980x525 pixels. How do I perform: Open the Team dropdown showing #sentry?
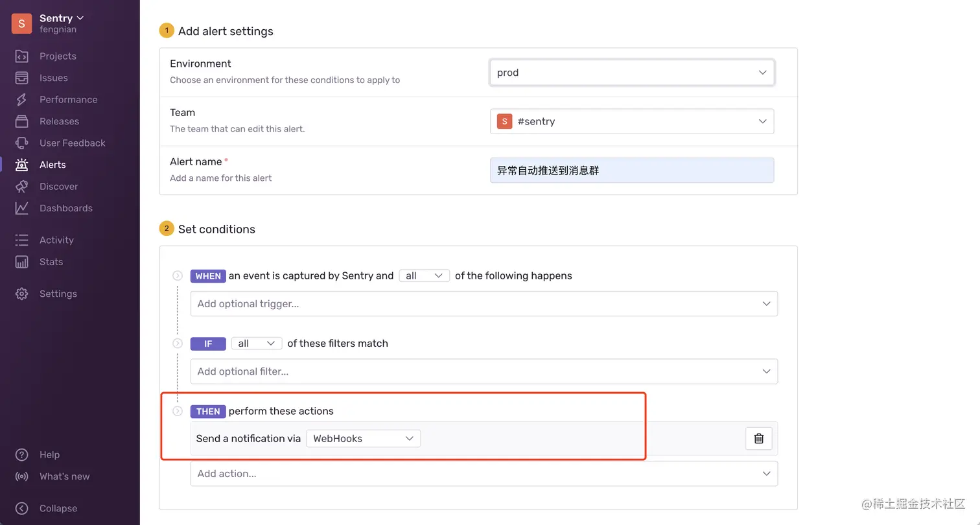pos(632,121)
